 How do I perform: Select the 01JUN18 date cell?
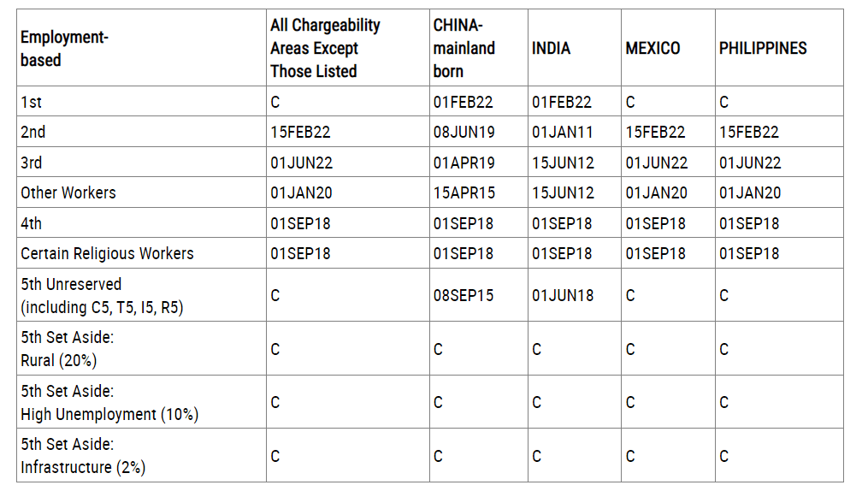(562, 295)
